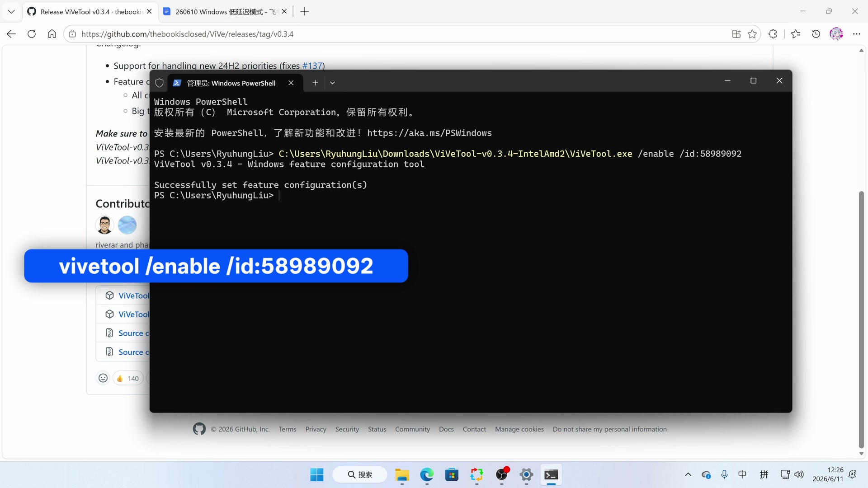Viewport: 868px width, 488px height.
Task: Close the PowerShell terminal tab
Action: pyautogui.click(x=291, y=83)
